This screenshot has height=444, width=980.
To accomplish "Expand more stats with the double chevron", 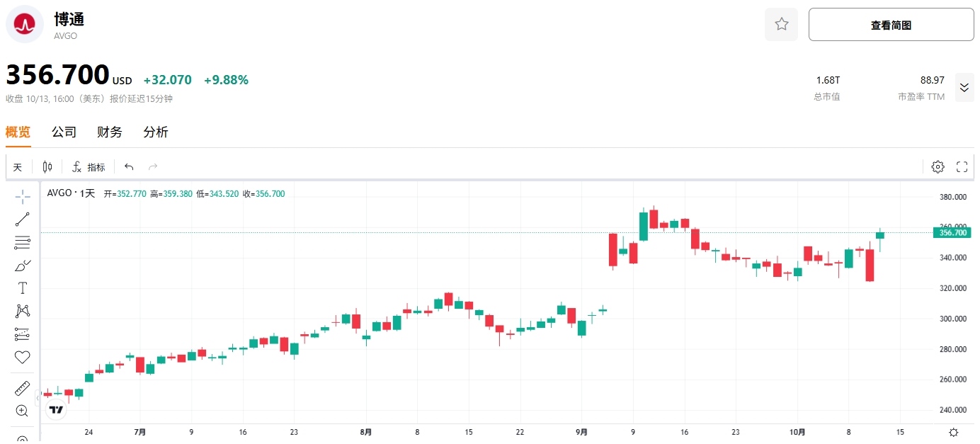I will [x=964, y=88].
